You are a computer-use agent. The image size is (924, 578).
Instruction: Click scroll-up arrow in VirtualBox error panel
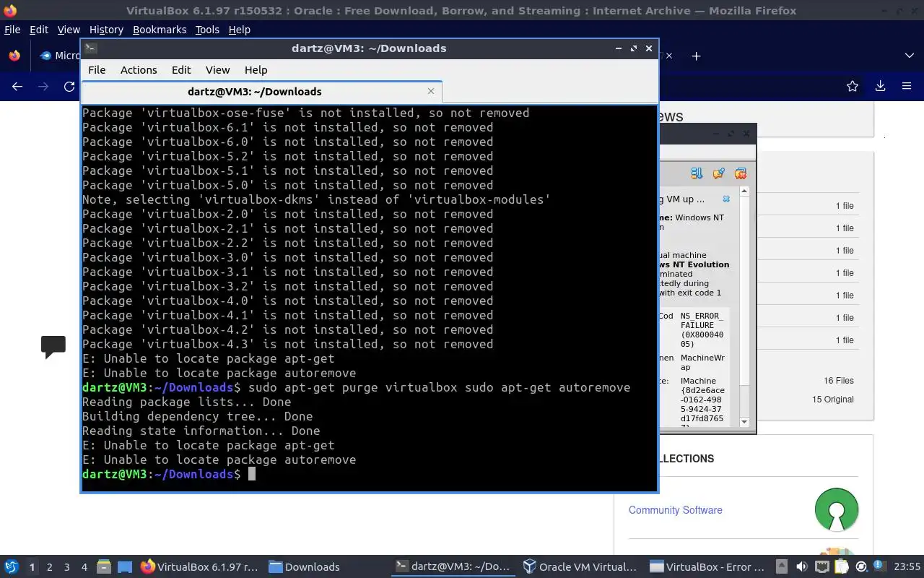(744, 191)
